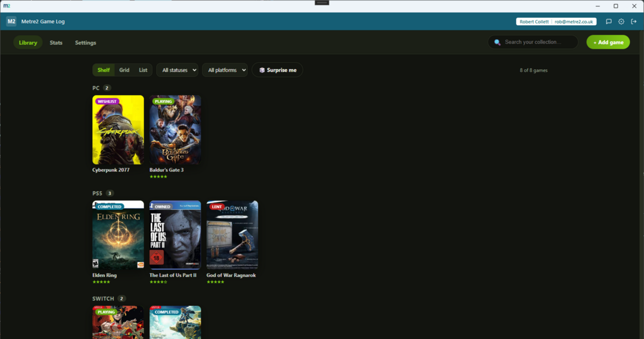The height and width of the screenshot is (339, 644).
Task: Click the Cyberpunk 2077 title text
Action: point(111,170)
